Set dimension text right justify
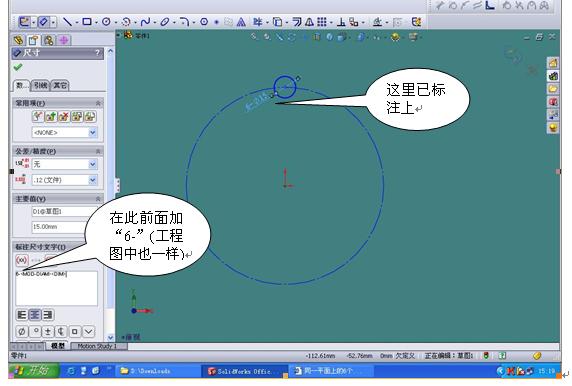The height and width of the screenshot is (386, 572). (x=48, y=315)
